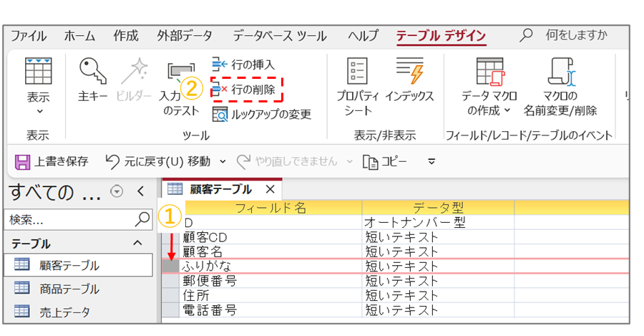Open the quick access toolbar customize arrow
Screen dimensions: 644x336
431,161
